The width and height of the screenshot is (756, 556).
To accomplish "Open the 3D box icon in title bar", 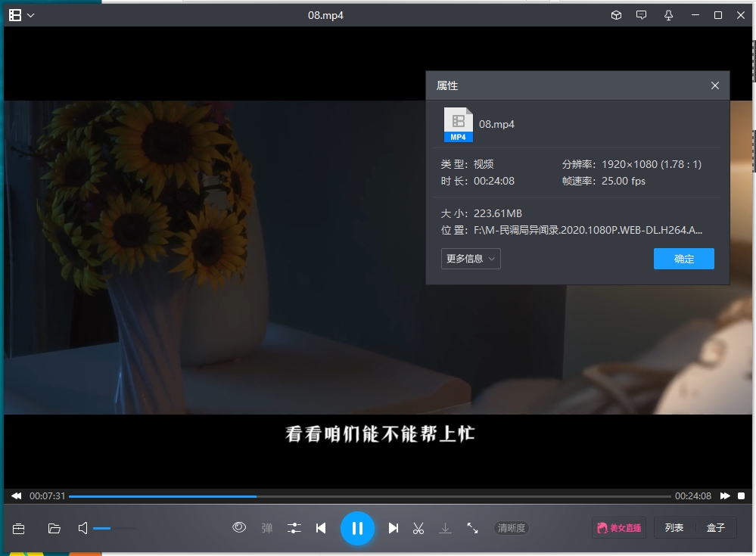I will [616, 15].
